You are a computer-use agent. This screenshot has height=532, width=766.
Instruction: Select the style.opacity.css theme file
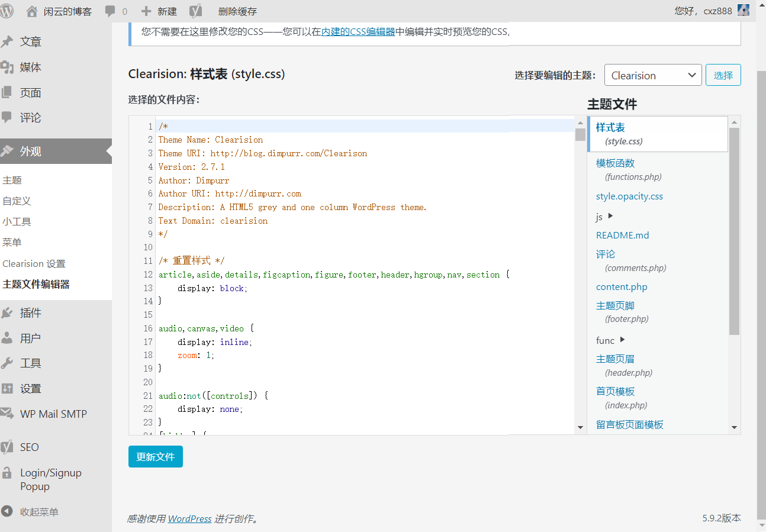click(x=629, y=196)
